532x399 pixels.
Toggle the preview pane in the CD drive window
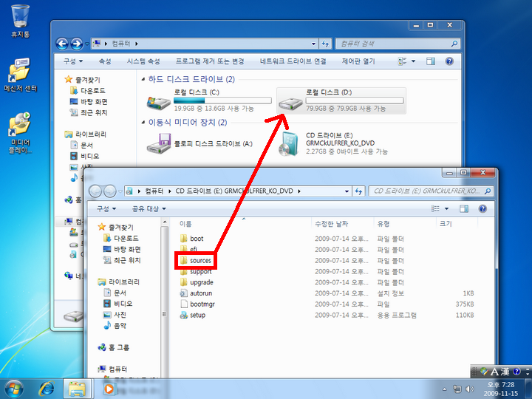(x=464, y=208)
